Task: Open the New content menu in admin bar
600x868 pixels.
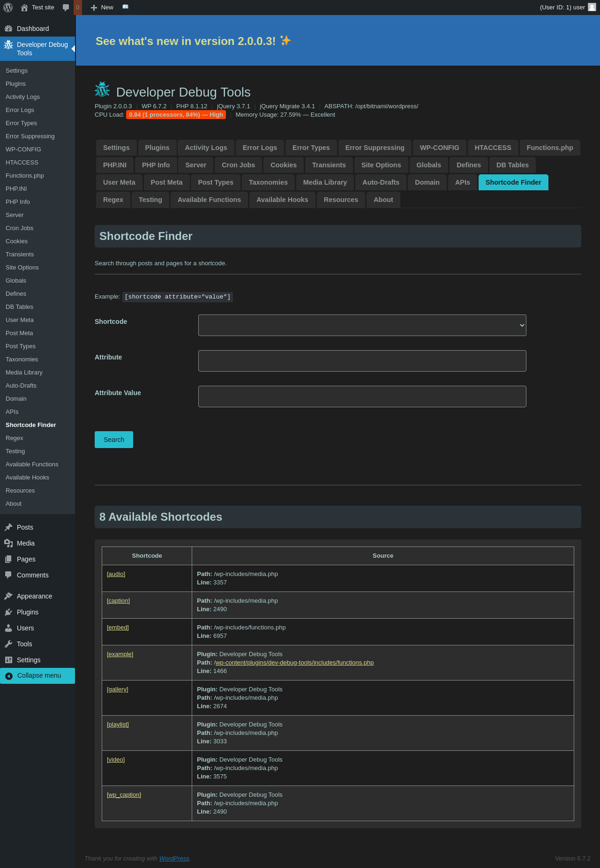Action: 102,7
